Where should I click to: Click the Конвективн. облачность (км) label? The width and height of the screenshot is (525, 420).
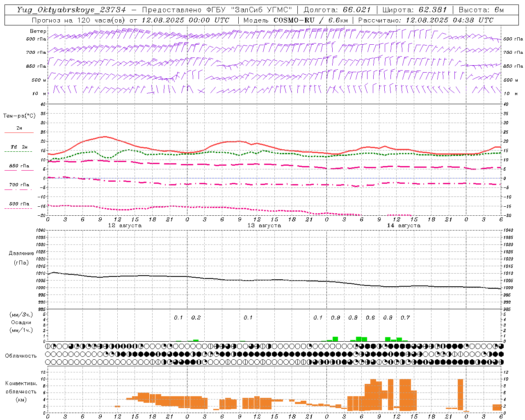tap(21, 392)
